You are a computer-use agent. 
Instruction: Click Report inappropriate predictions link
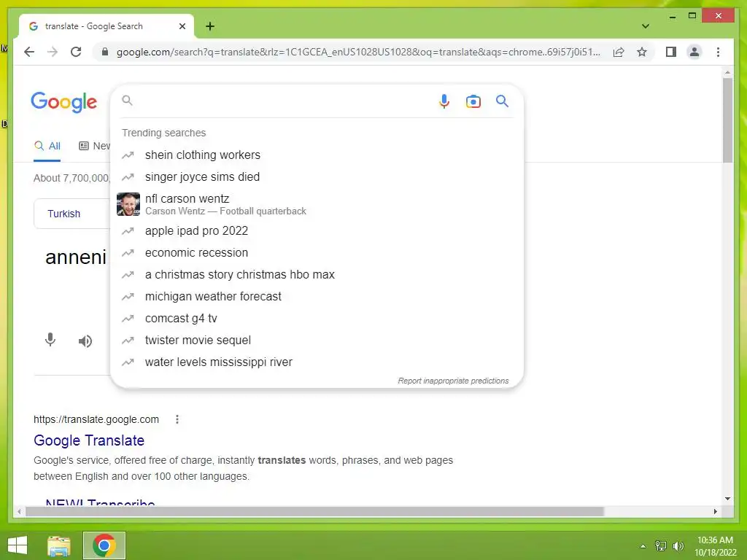coord(453,381)
